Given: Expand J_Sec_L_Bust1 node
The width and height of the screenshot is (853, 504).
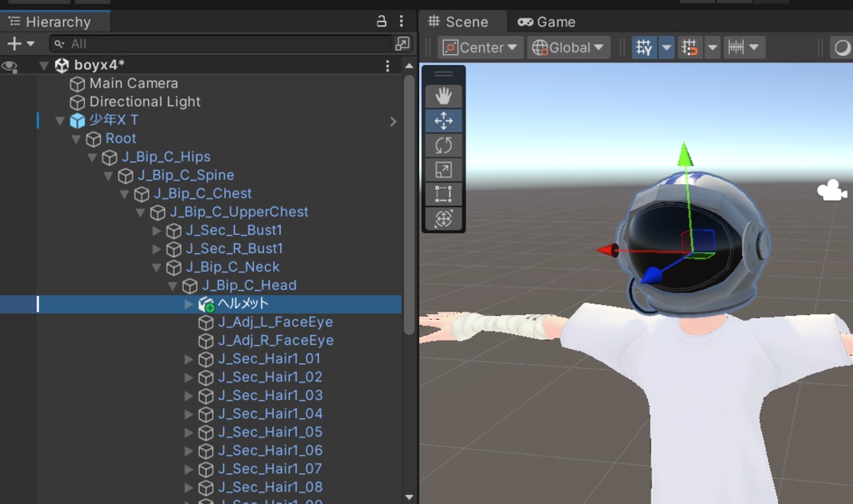Looking at the screenshot, I should [x=157, y=231].
